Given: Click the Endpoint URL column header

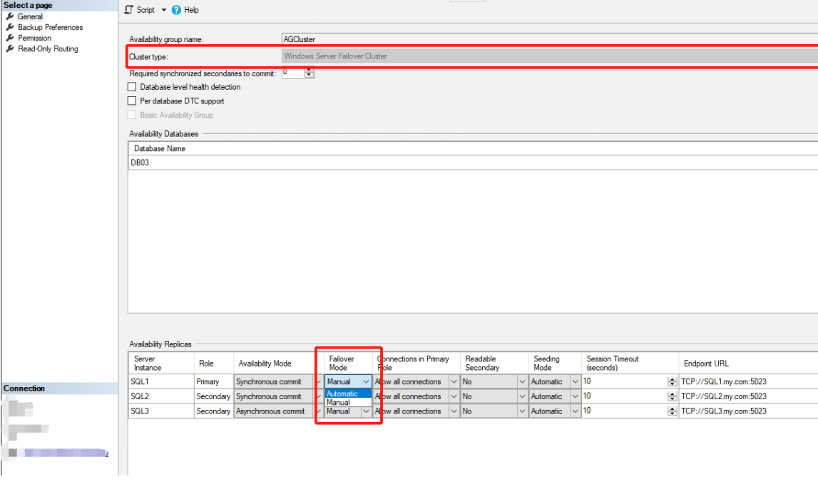Looking at the screenshot, I should [x=749, y=364].
